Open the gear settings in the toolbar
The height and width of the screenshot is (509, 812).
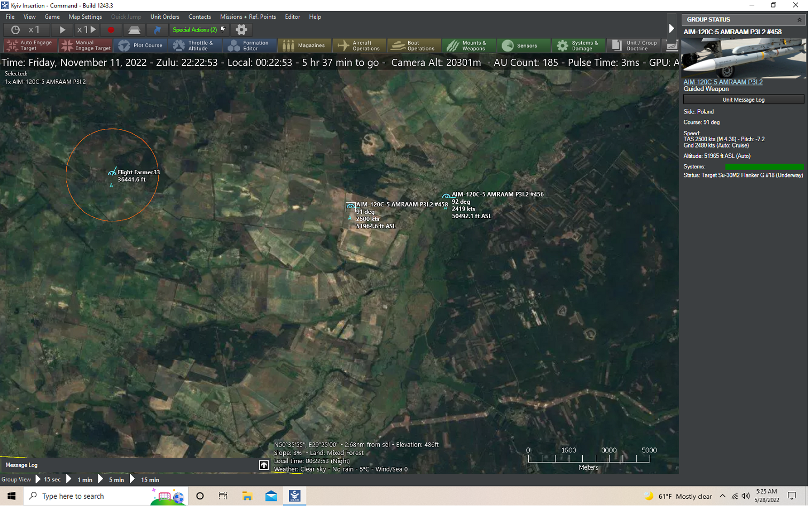[241, 30]
